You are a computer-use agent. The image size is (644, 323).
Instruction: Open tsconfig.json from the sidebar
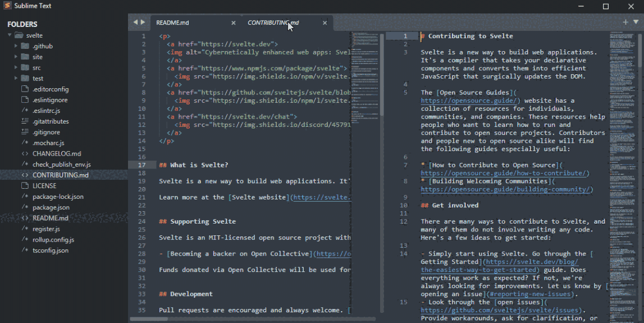pos(51,251)
